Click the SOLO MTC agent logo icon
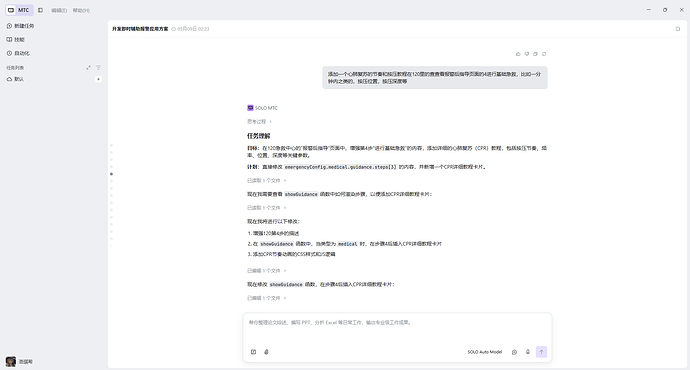 click(250, 108)
